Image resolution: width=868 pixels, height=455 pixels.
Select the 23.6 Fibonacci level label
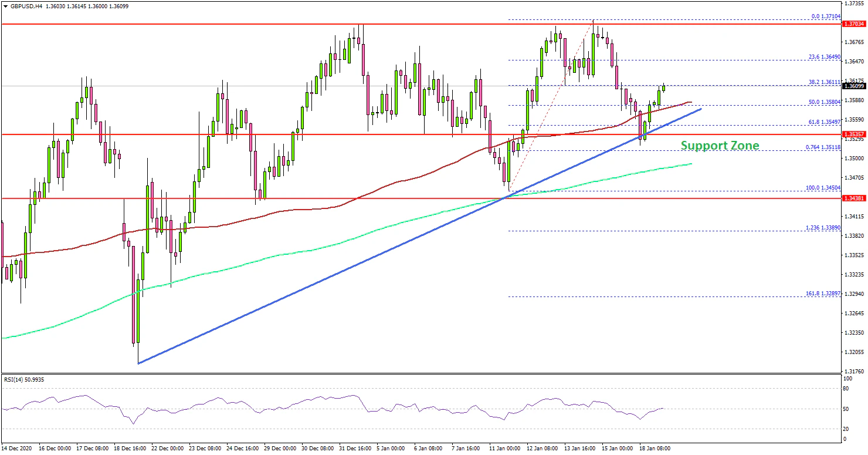(x=824, y=57)
